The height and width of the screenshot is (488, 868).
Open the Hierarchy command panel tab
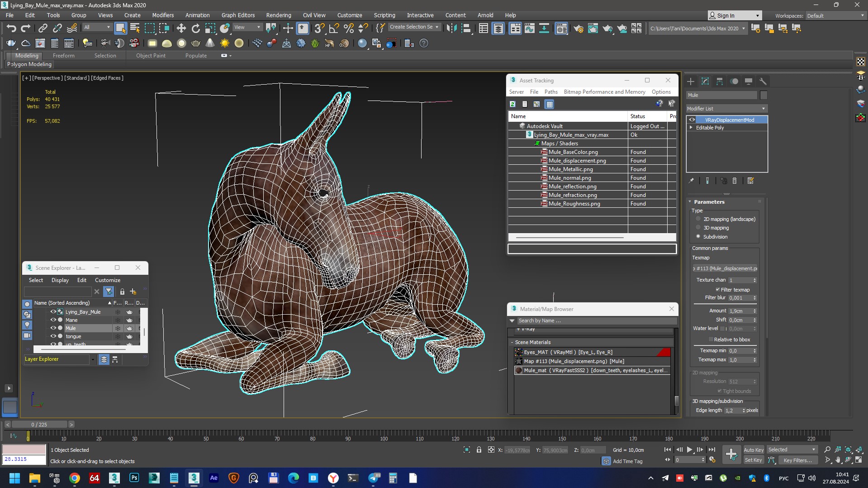pyautogui.click(x=720, y=81)
